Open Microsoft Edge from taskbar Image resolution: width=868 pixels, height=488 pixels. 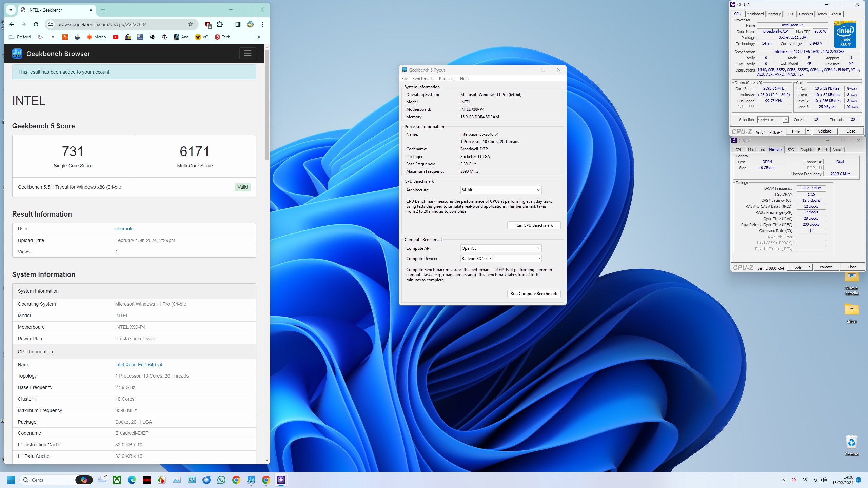point(132,480)
